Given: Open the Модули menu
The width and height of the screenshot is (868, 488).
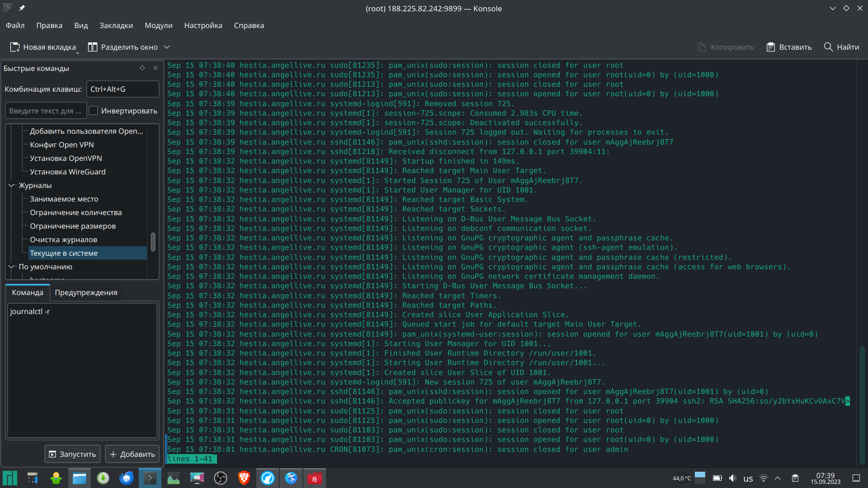Looking at the screenshot, I should point(159,25).
